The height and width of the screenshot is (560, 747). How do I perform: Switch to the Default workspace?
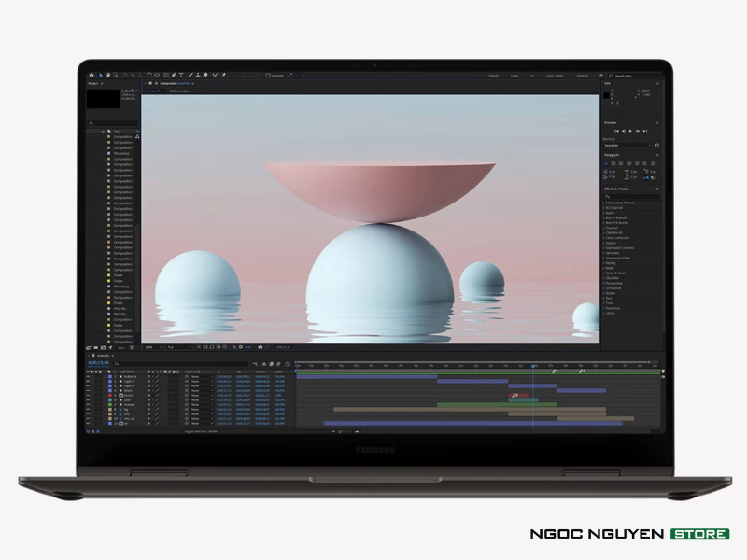click(493, 76)
